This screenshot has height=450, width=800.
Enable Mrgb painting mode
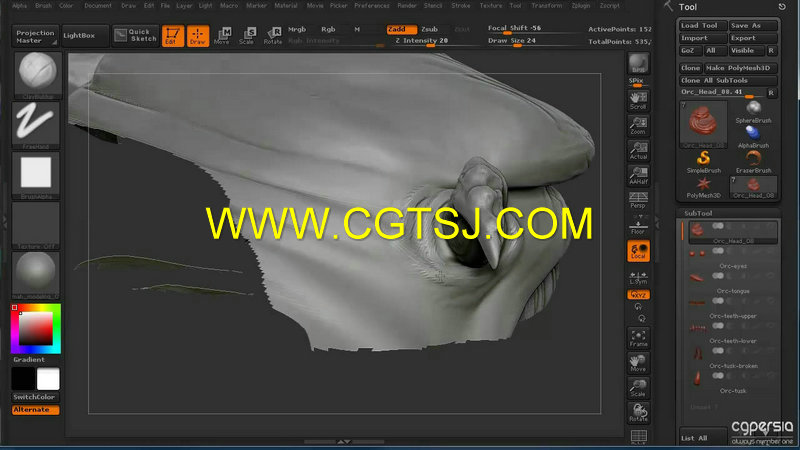297,30
